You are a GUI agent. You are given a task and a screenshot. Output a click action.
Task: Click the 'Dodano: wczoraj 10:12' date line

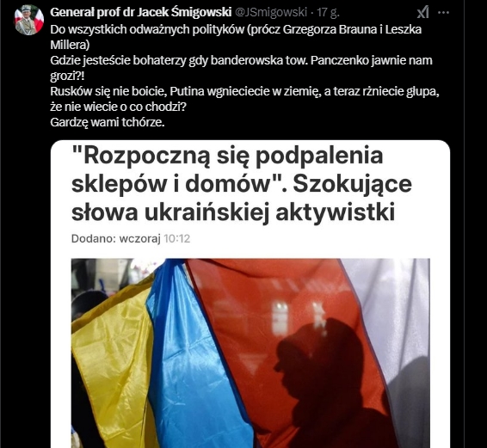[x=131, y=238]
